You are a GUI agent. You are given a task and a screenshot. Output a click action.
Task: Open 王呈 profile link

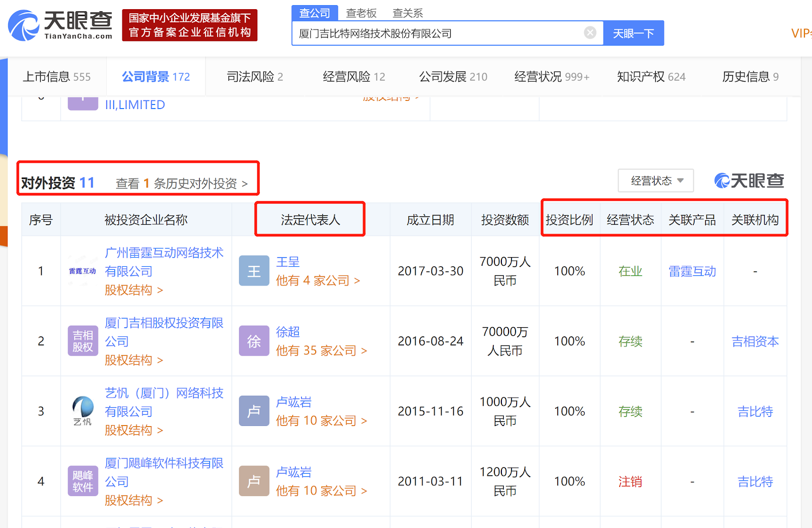pyautogui.click(x=288, y=262)
